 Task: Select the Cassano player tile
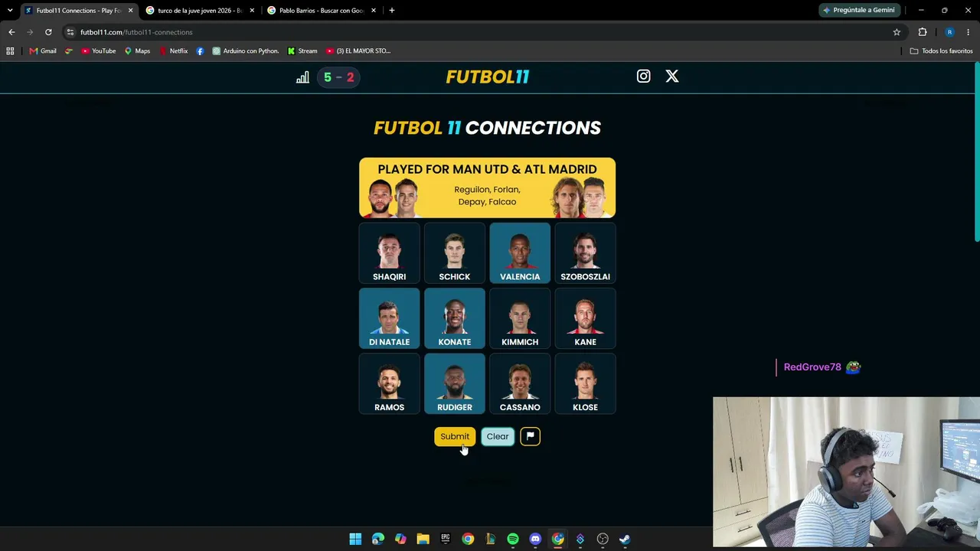(520, 383)
